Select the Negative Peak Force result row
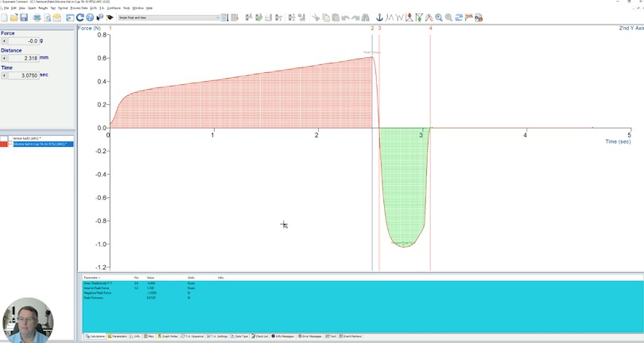Screen dimensions: 644x343 tap(363, 293)
